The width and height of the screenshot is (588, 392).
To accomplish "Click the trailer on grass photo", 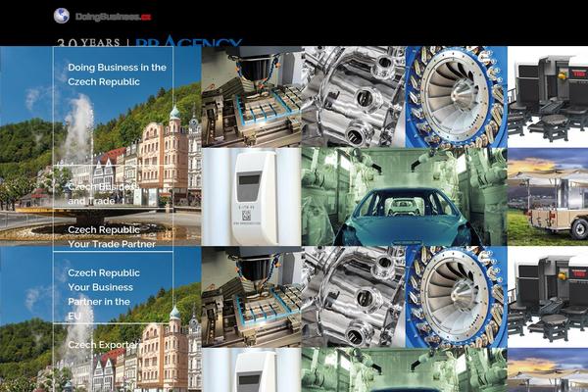I will click(548, 197).
